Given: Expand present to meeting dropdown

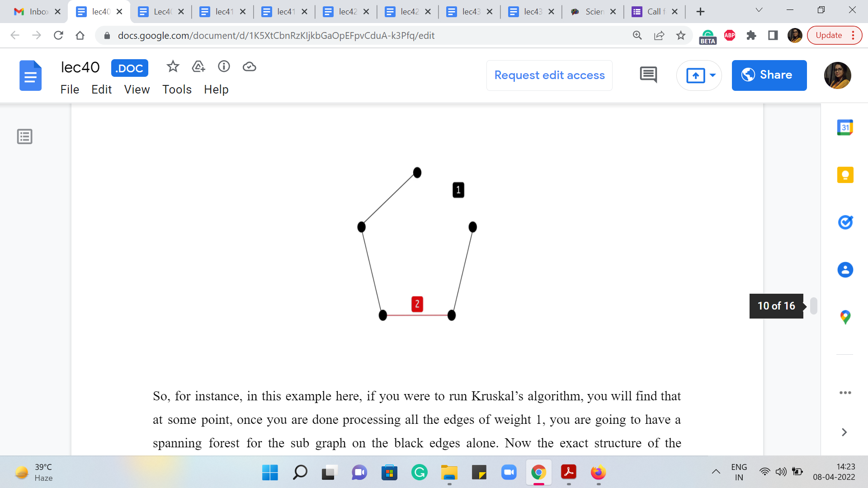Looking at the screenshot, I should [712, 75].
